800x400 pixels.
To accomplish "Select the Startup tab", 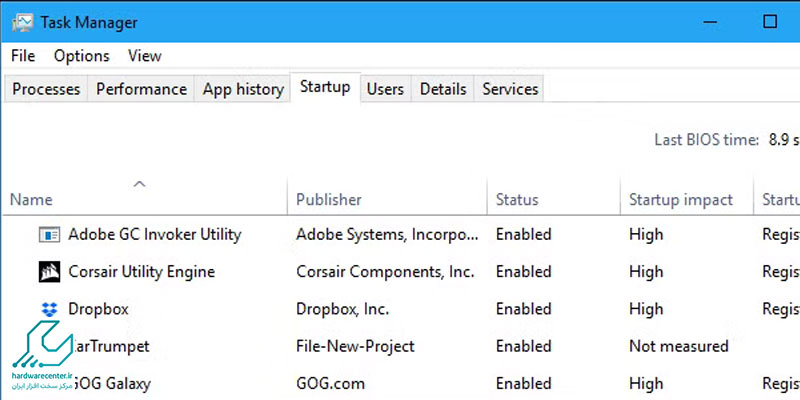I will (x=325, y=87).
